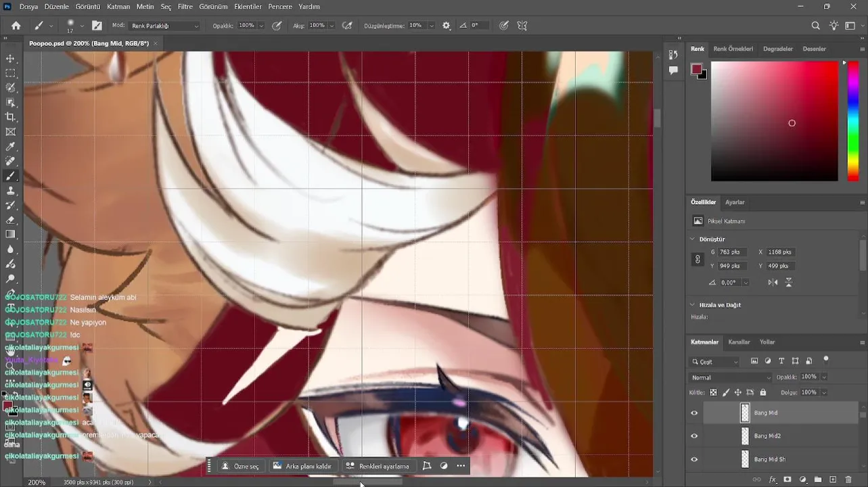This screenshot has height=487, width=868.
Task: Select the History Brush tool
Action: click(x=10, y=205)
